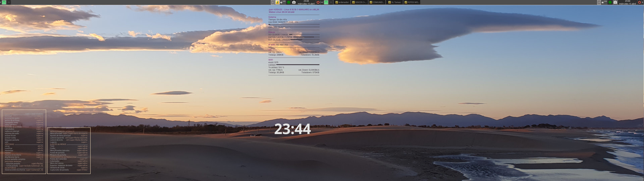Open the yellow file icon beside the center volume icon
644x181 pixels.
pos(277,2)
